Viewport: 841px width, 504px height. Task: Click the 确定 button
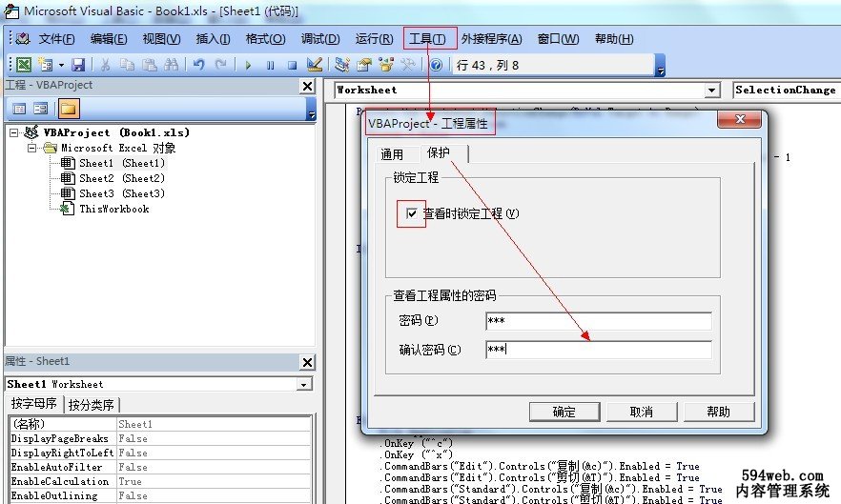564,412
